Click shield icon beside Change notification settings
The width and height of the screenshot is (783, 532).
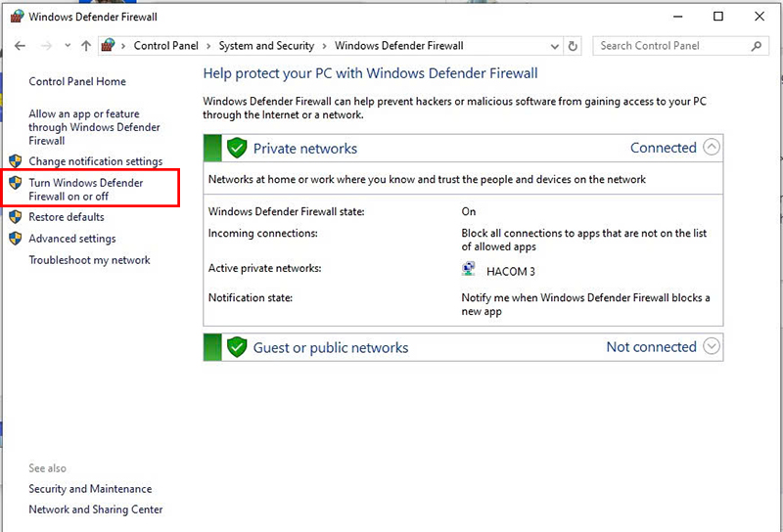16,160
